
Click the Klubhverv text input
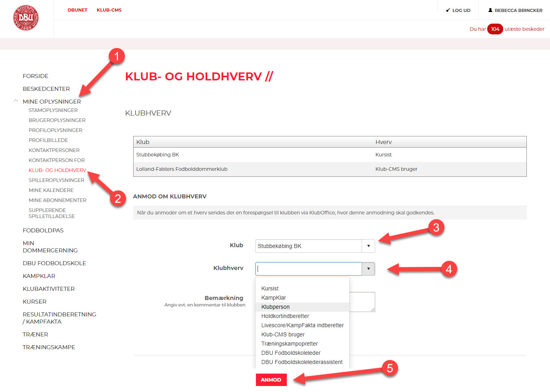(x=308, y=269)
